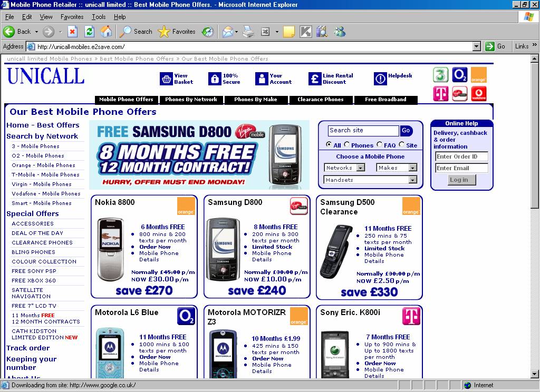Image resolution: width=540 pixels, height=392 pixels.
Task: Select the Phones search radio button
Action: (347, 144)
